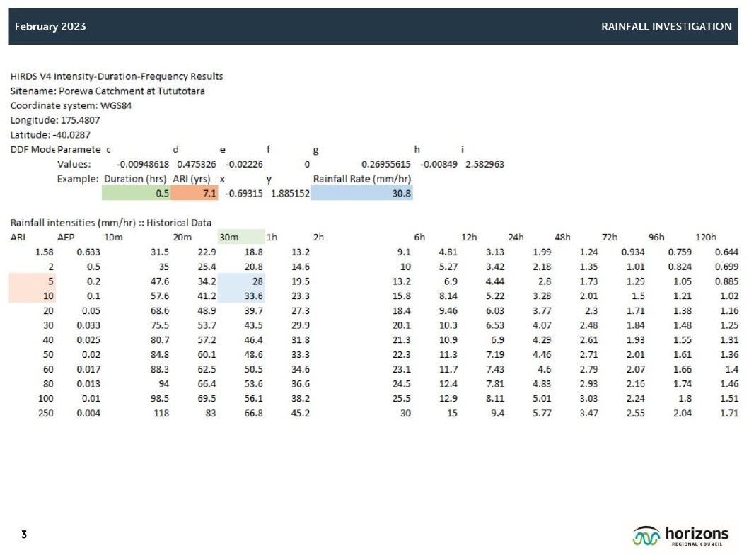Select the 120h column header
The width and height of the screenshot is (749, 560).
[x=706, y=237]
